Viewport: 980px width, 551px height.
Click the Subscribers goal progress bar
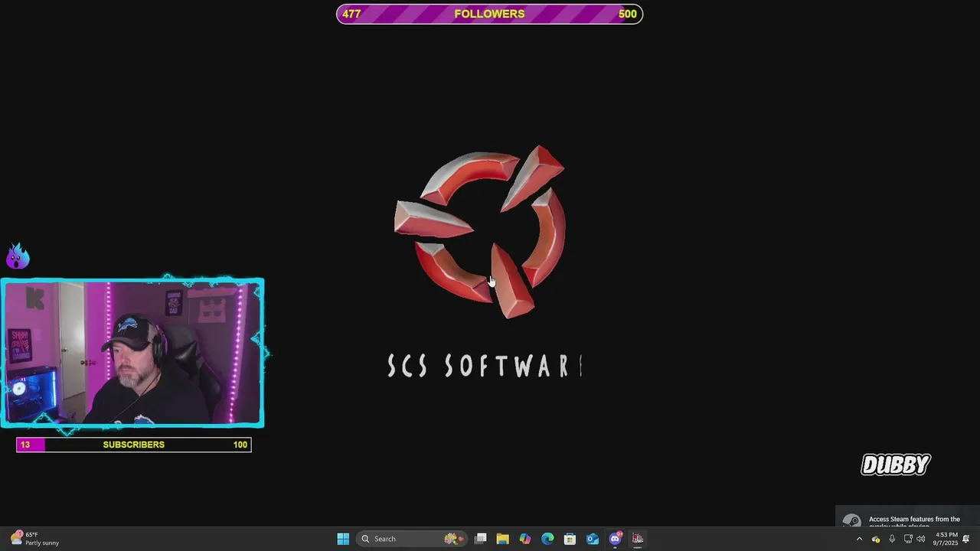[134, 445]
